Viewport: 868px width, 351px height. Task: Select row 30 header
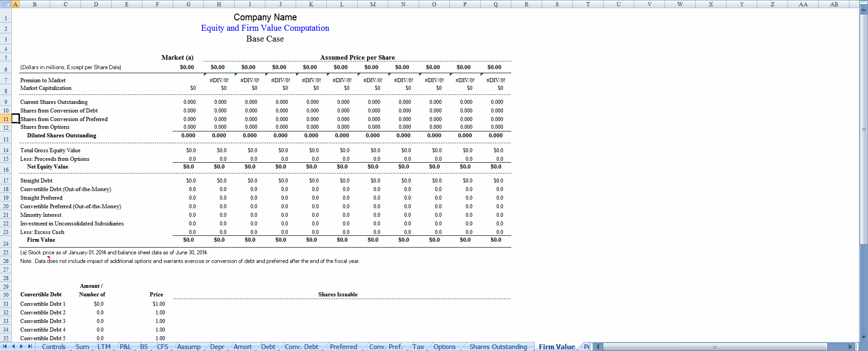[6, 295]
